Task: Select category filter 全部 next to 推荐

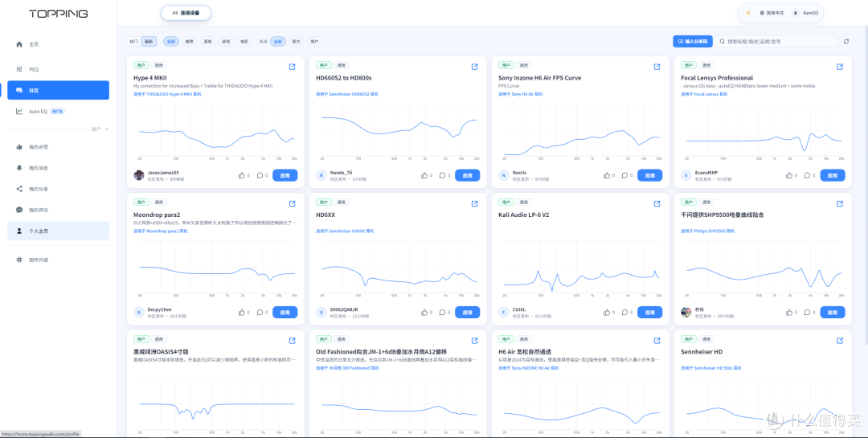Action: pos(171,42)
